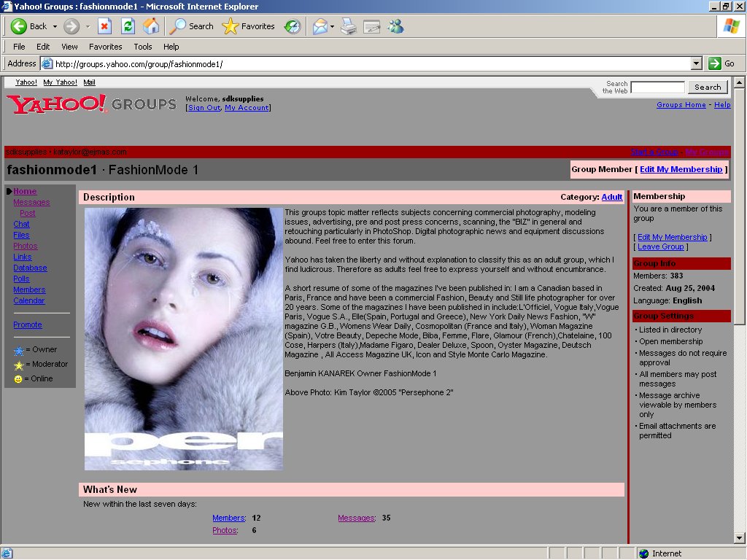747x560 pixels.
Task: Open the History clock icon
Action: click(292, 26)
